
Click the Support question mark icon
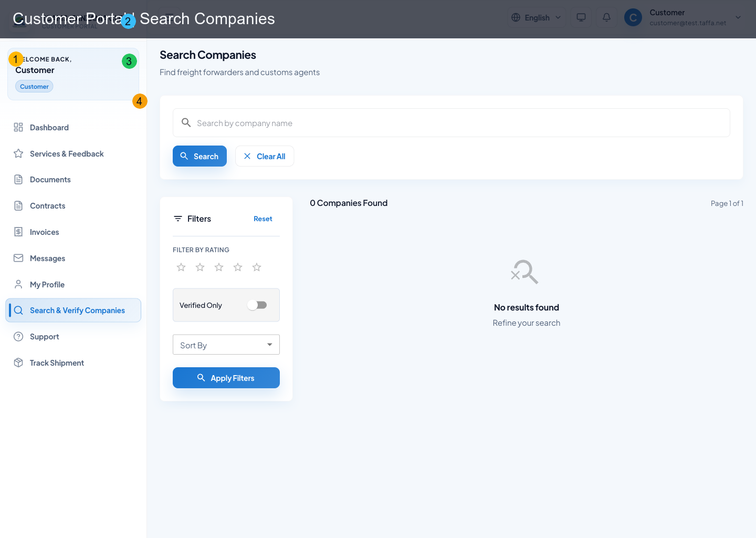pos(18,337)
